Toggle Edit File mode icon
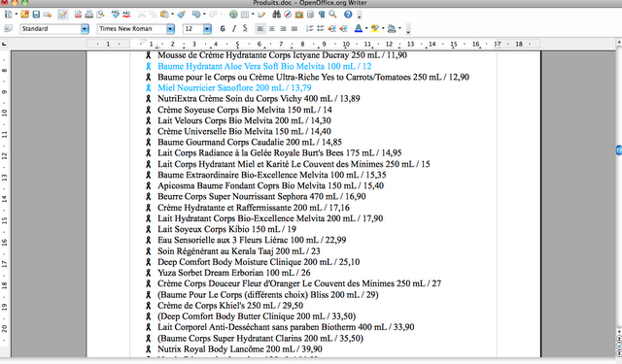The width and height of the screenshot is (622, 364). 62,15
